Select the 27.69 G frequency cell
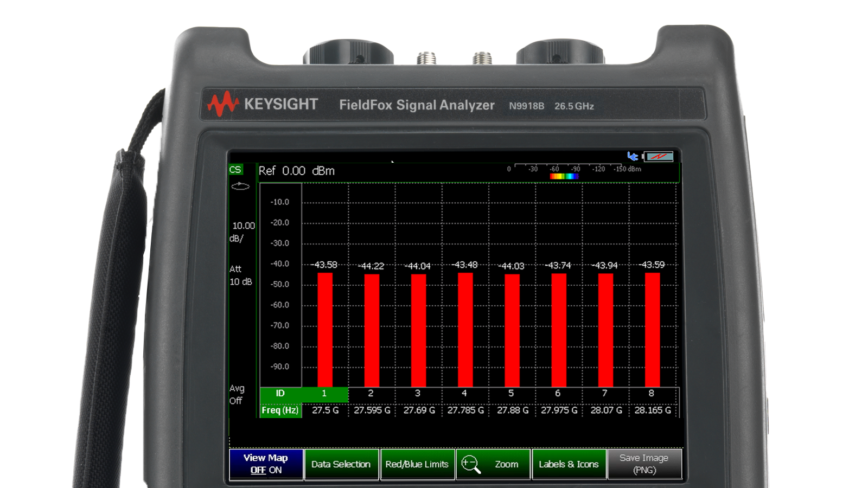Screen dimensions: 868x488 point(419,410)
